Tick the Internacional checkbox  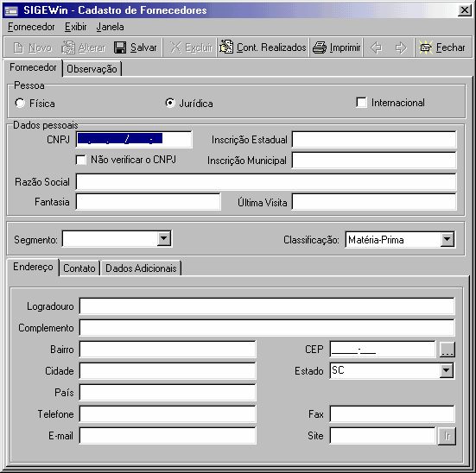click(x=361, y=102)
